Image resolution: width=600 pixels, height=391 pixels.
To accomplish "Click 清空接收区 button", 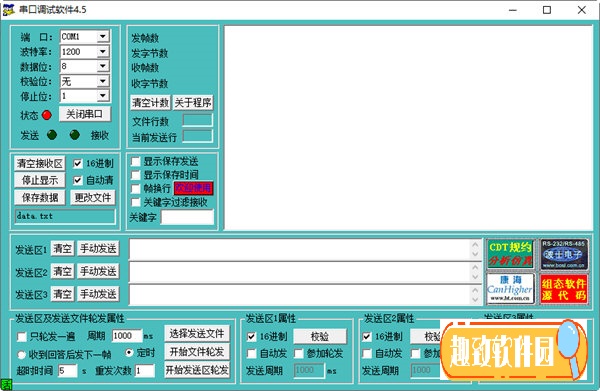I will 40,164.
